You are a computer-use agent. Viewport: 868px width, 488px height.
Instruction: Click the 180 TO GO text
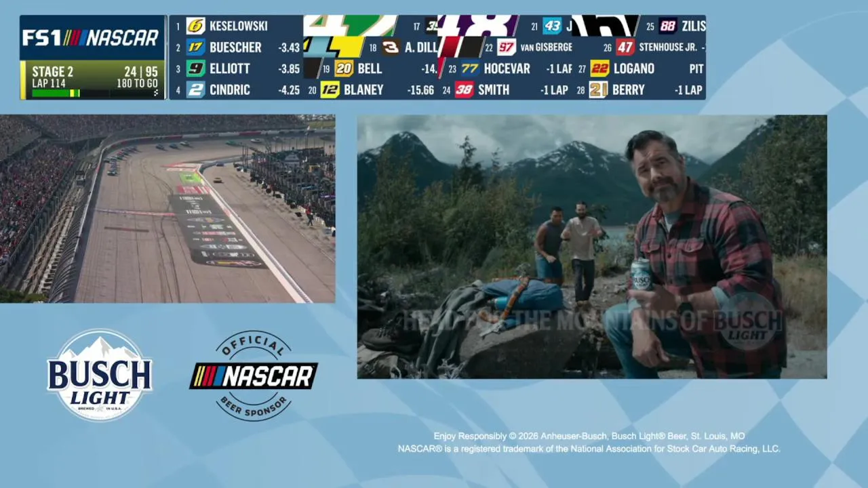(x=137, y=83)
